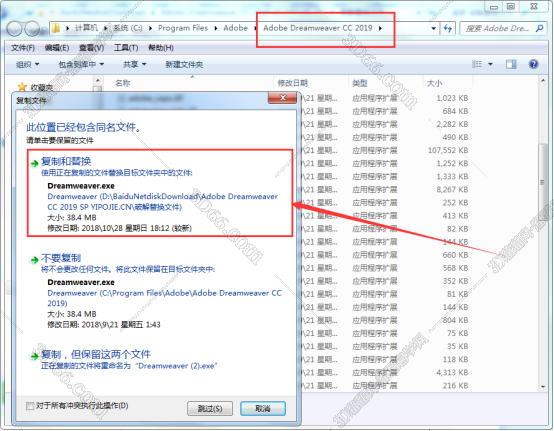This screenshot has height=431, width=554.
Task: Click scroll-down arrow of file list
Action: point(543,387)
